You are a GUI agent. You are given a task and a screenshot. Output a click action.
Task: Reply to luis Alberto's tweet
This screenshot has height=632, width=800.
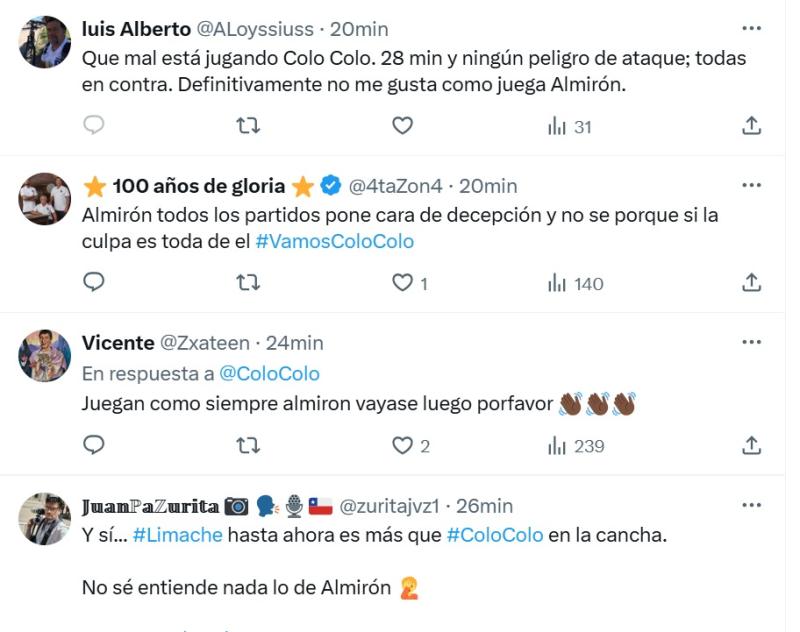point(91,125)
